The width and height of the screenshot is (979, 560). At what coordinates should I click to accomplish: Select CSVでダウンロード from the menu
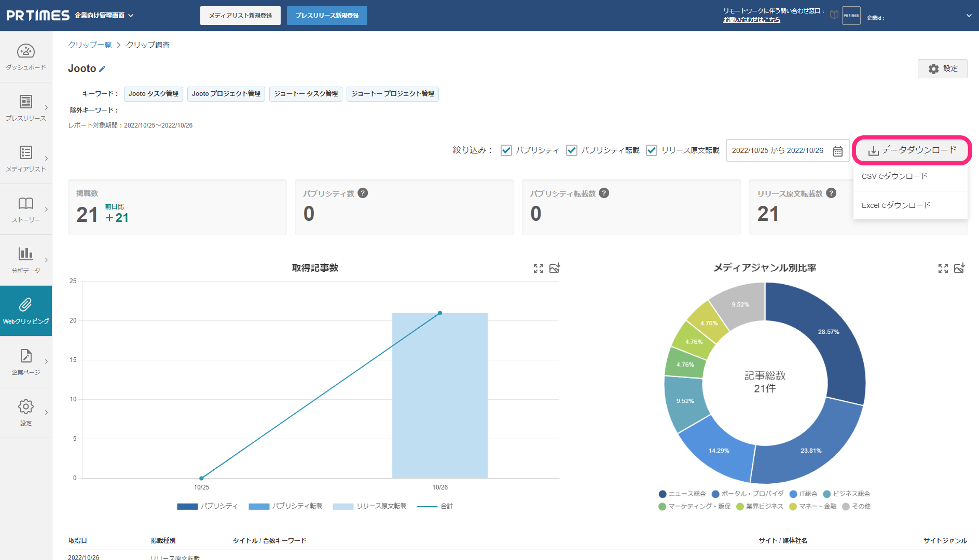(x=894, y=176)
